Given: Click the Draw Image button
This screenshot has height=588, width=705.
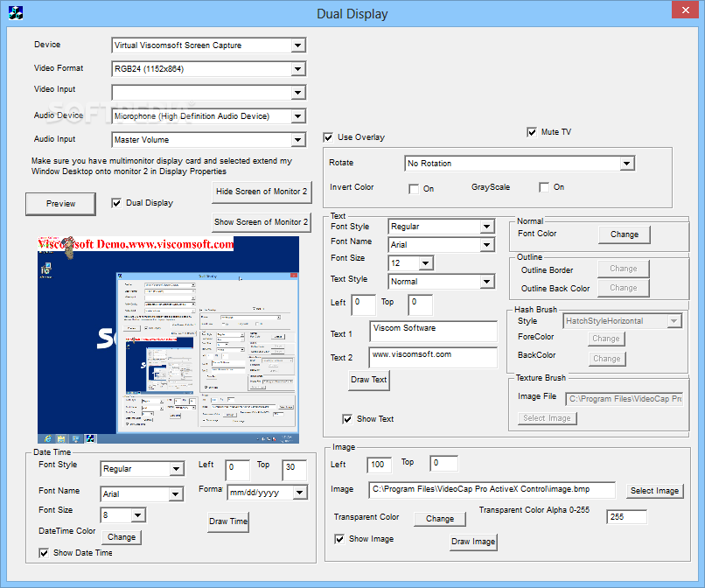Looking at the screenshot, I should (x=473, y=542).
